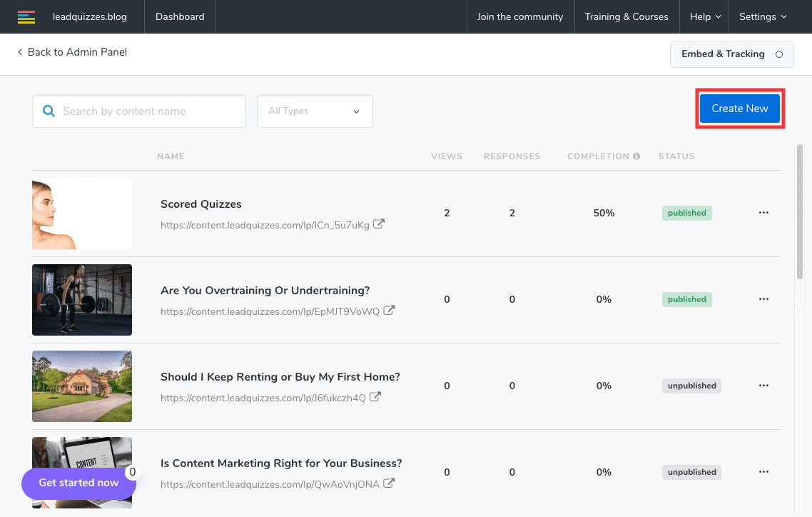Open external link icon for Renting quiz
Screen dimensions: 812x517
coord(375,397)
